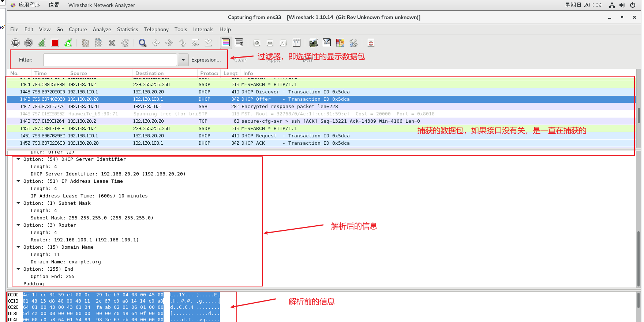Reset zoom to normal size icon

pyautogui.click(x=283, y=43)
